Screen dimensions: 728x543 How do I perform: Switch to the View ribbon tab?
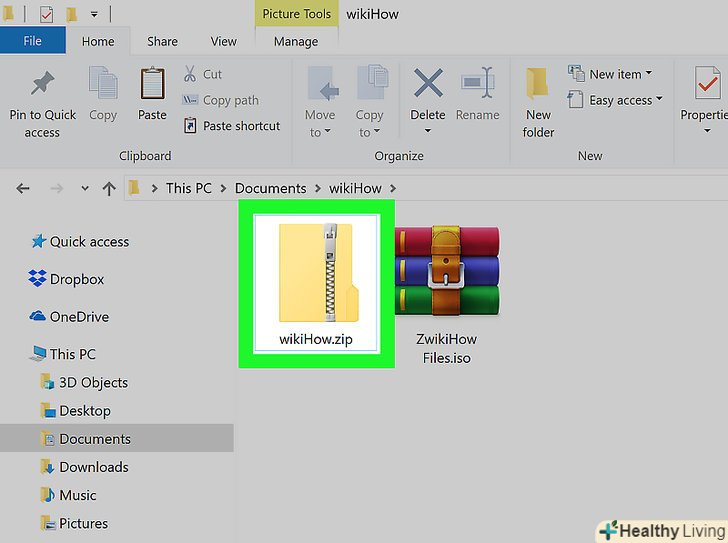click(223, 41)
